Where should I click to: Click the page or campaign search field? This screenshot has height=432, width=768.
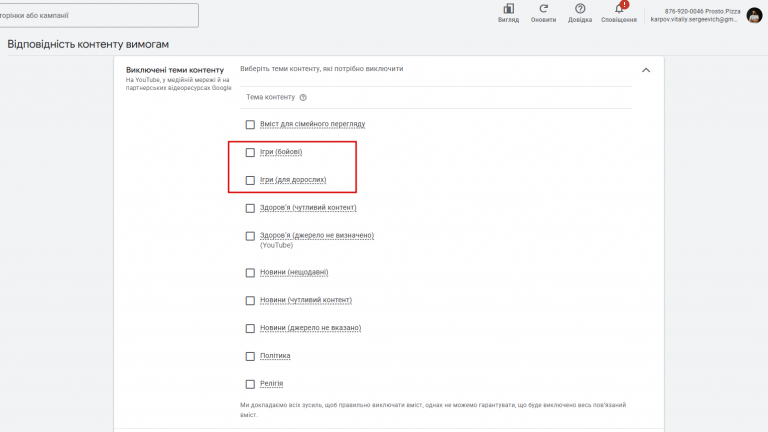[x=99, y=15]
